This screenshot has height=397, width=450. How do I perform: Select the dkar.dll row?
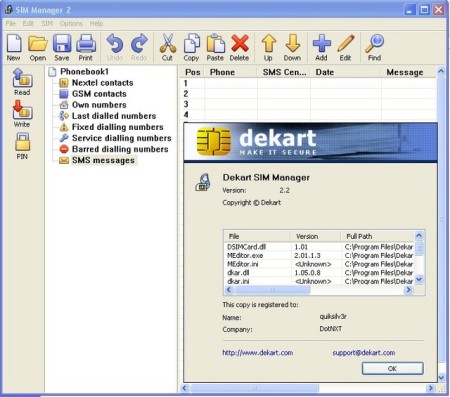[319, 273]
